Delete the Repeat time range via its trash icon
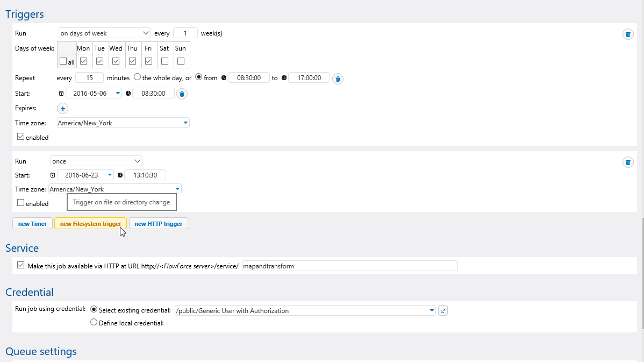The height and width of the screenshot is (362, 644). tap(338, 79)
